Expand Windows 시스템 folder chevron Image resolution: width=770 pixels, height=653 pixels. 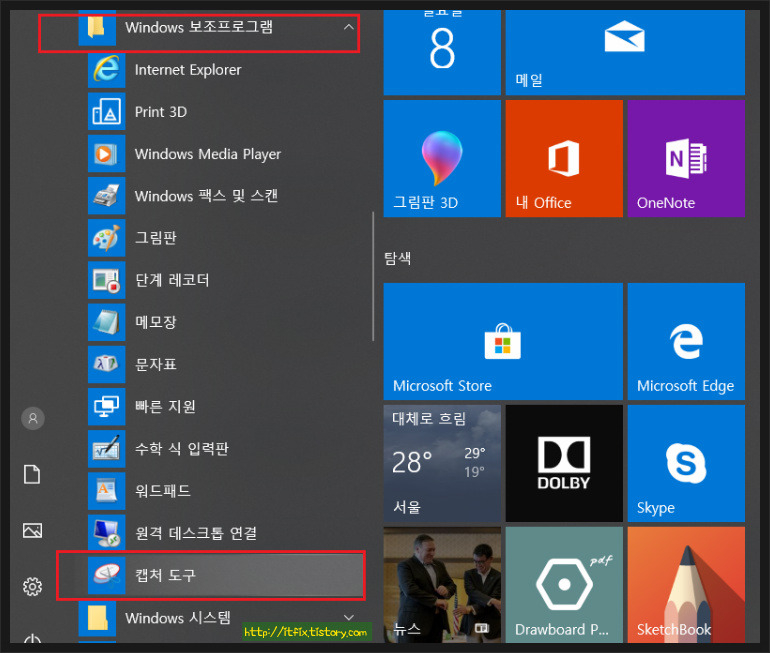tap(349, 617)
